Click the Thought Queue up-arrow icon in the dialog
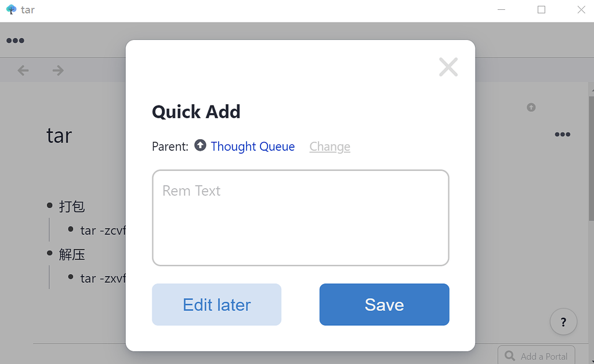The height and width of the screenshot is (364, 594). (x=200, y=145)
